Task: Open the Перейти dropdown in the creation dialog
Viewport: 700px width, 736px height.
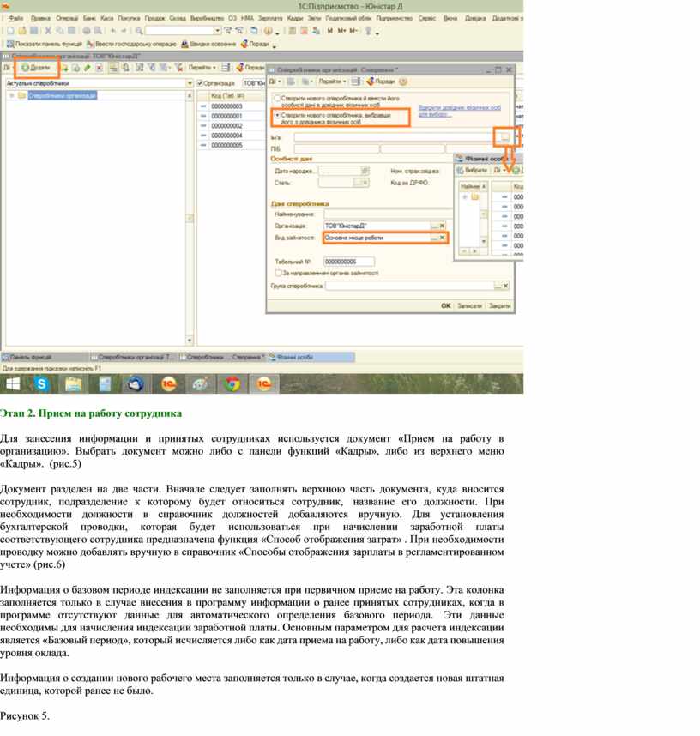Action: pyautogui.click(x=332, y=81)
